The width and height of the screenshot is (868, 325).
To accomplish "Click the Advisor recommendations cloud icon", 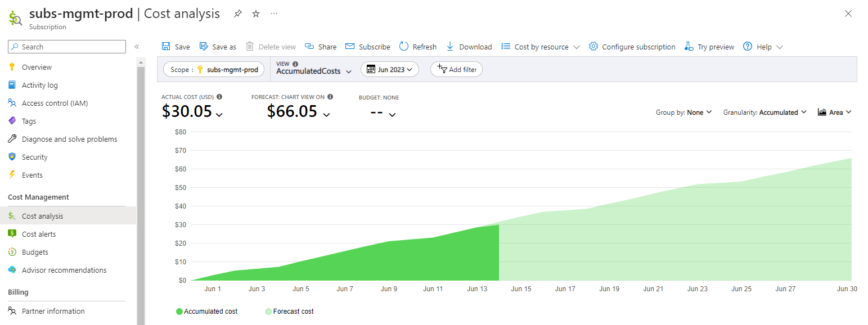I will (12, 270).
